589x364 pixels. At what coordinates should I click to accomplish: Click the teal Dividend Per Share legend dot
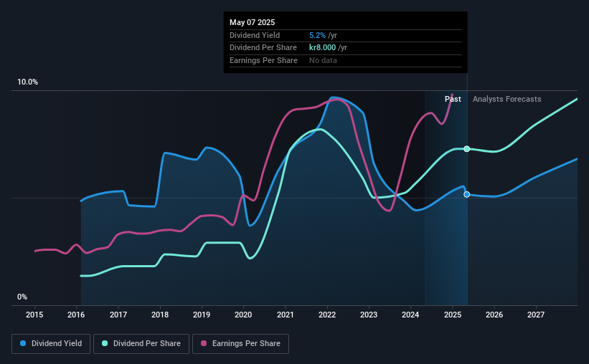(x=105, y=343)
